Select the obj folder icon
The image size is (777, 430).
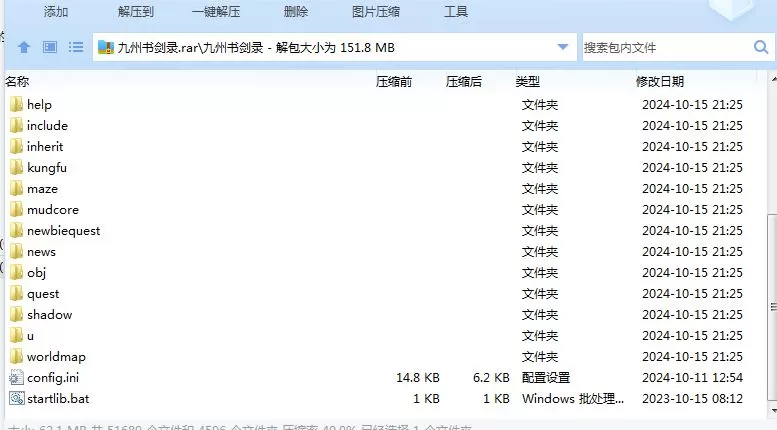pos(16,272)
